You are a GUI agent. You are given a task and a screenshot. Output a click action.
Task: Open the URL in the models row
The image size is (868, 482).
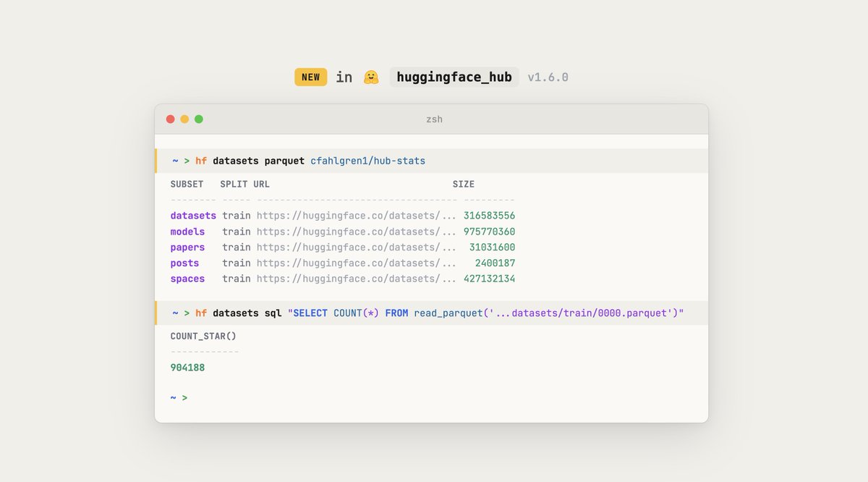357,232
